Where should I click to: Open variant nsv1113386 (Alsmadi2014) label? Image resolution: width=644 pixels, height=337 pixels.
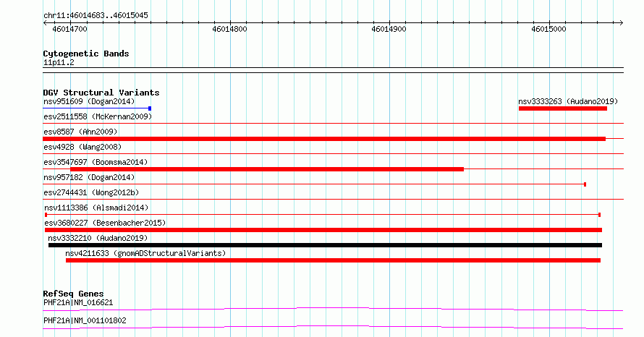[x=96, y=208]
